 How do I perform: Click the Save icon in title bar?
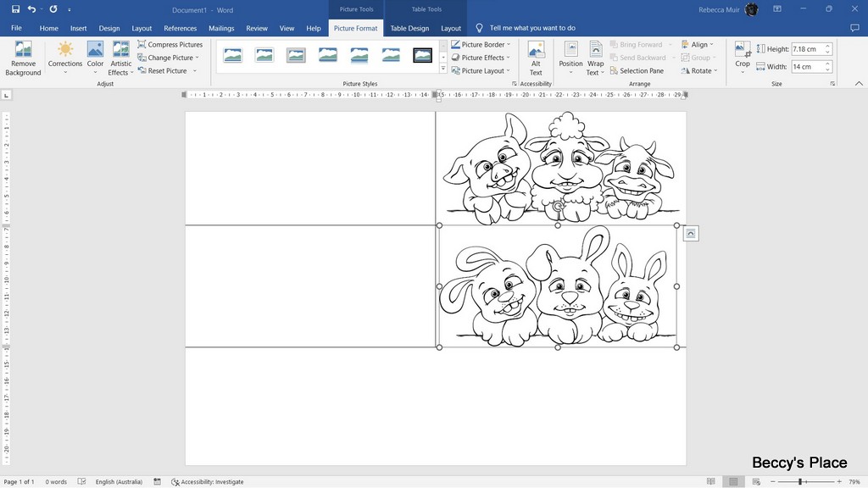15,9
